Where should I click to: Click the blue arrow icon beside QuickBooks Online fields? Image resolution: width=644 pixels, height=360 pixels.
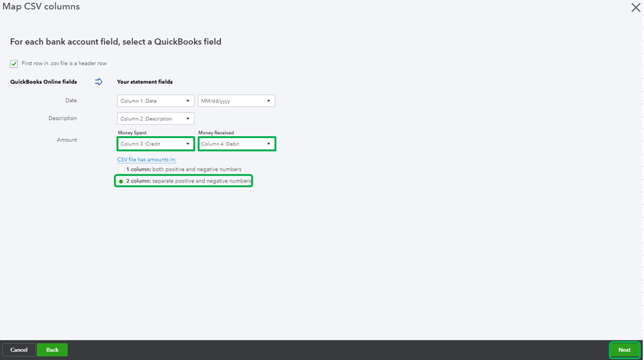tap(99, 82)
